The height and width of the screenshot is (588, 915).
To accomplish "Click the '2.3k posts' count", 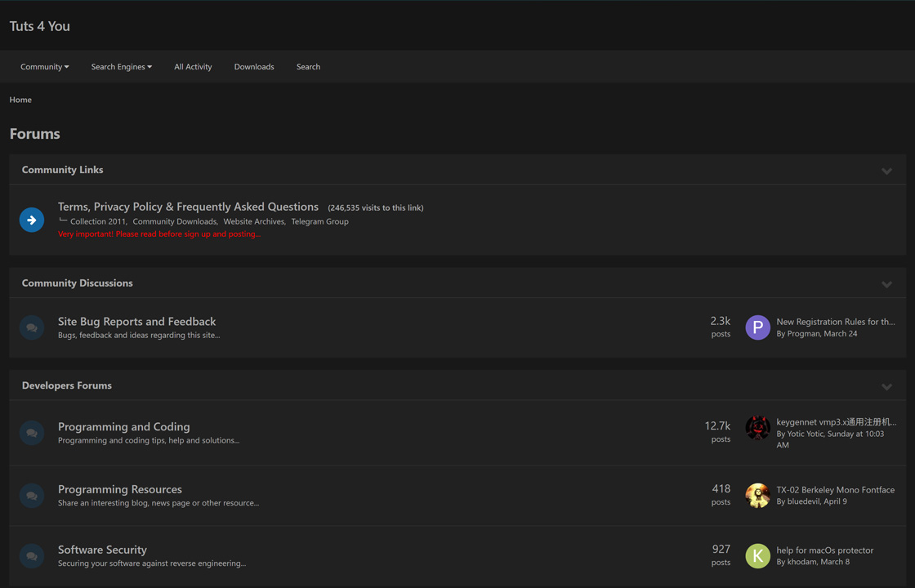I will 720,327.
